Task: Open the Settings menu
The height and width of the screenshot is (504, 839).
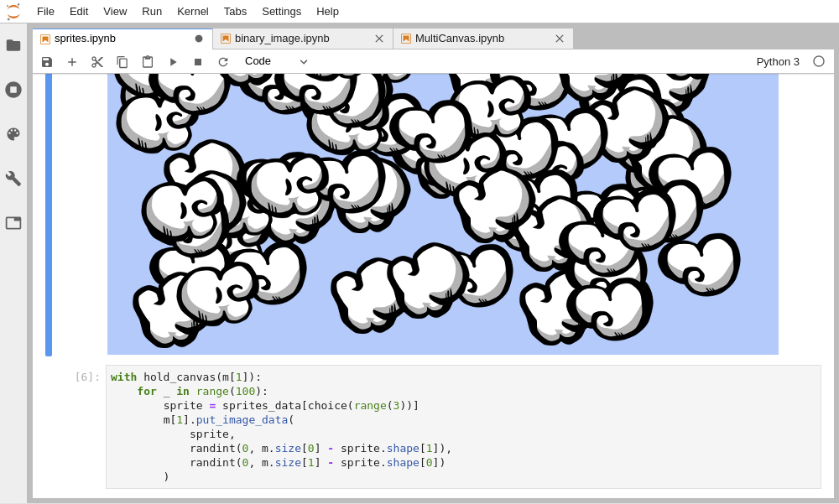Action: [x=281, y=11]
